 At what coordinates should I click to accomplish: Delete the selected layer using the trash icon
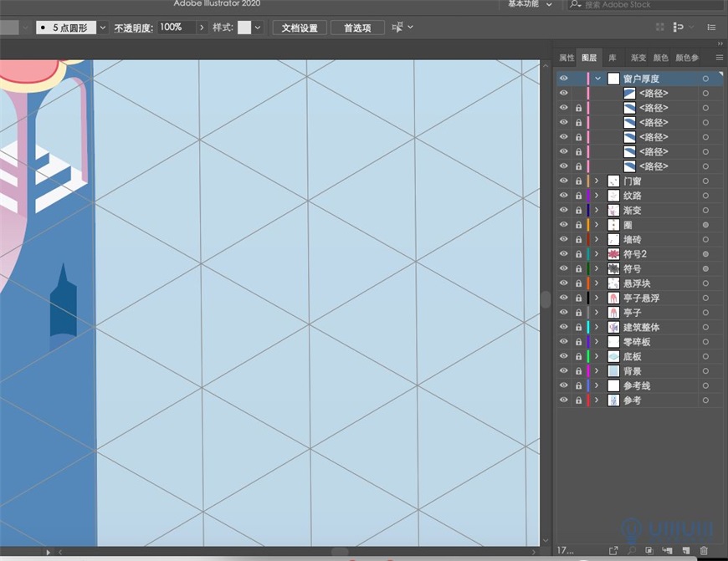(704, 550)
